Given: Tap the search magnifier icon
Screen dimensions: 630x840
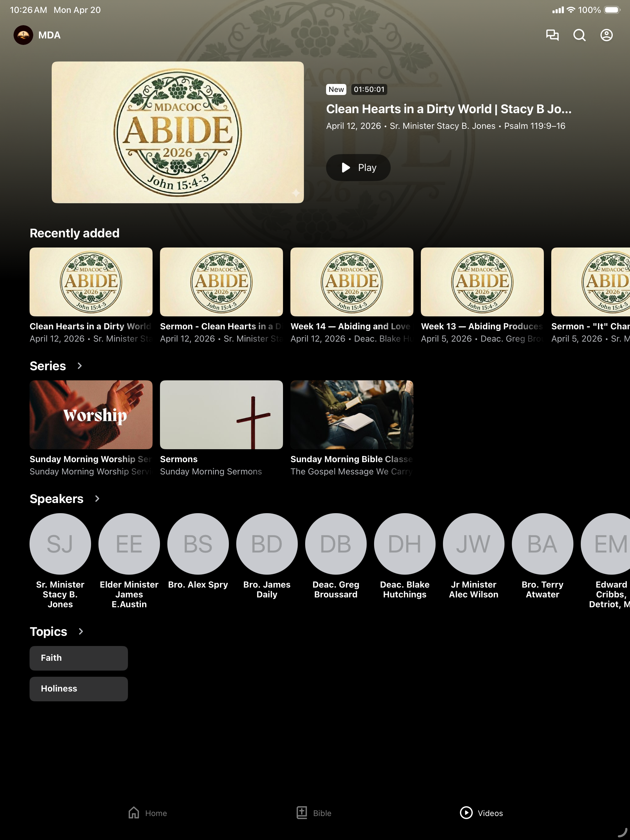Looking at the screenshot, I should (579, 35).
